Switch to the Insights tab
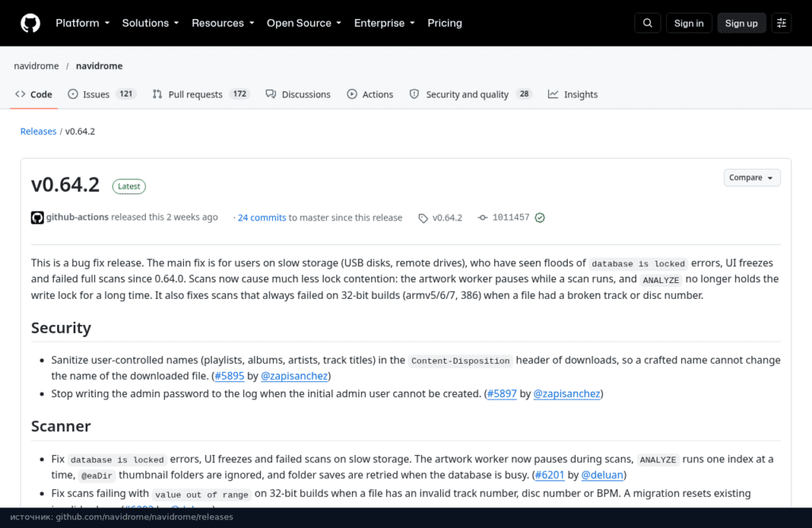The image size is (812, 528). pyautogui.click(x=573, y=94)
